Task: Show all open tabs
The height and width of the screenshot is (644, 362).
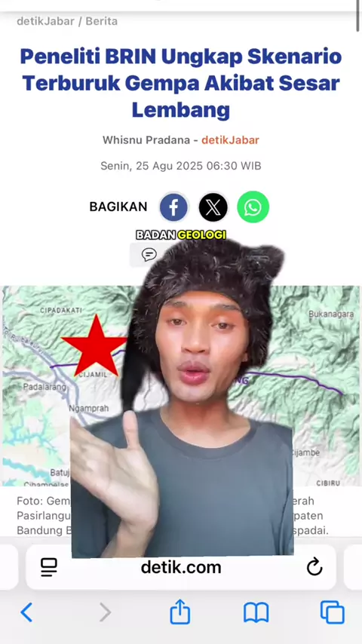Action: 332,612
